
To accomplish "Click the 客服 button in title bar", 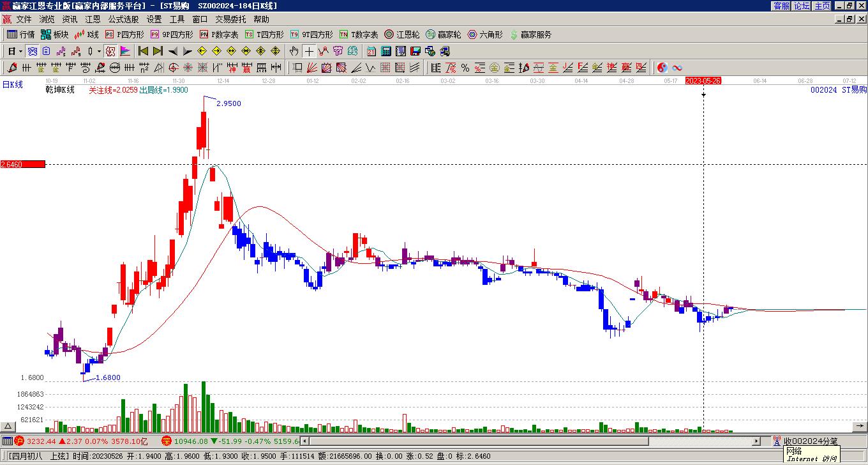I will (781, 6).
